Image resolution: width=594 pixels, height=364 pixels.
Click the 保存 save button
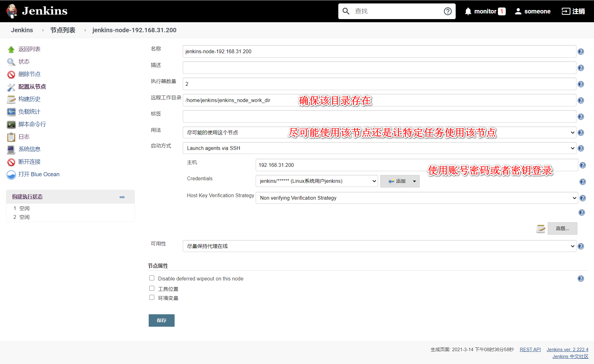(161, 320)
